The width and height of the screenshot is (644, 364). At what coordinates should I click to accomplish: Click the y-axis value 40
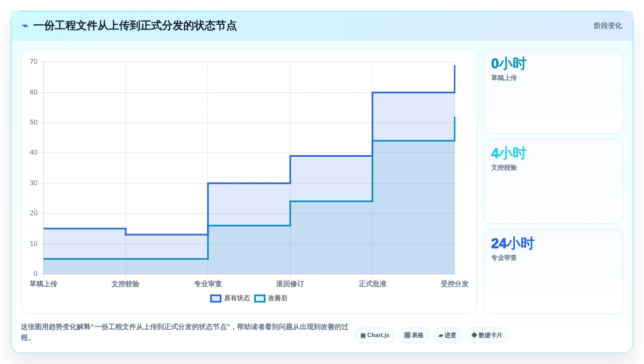[34, 152]
